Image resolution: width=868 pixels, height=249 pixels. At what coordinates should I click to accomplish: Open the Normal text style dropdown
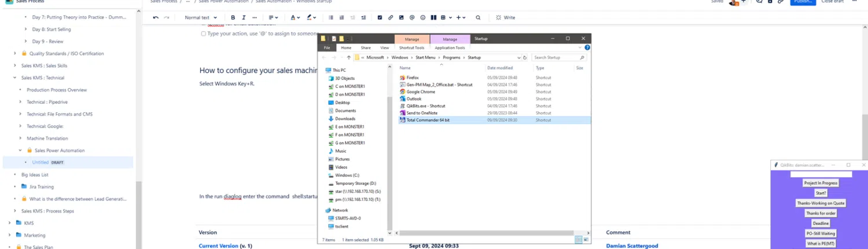(201, 18)
